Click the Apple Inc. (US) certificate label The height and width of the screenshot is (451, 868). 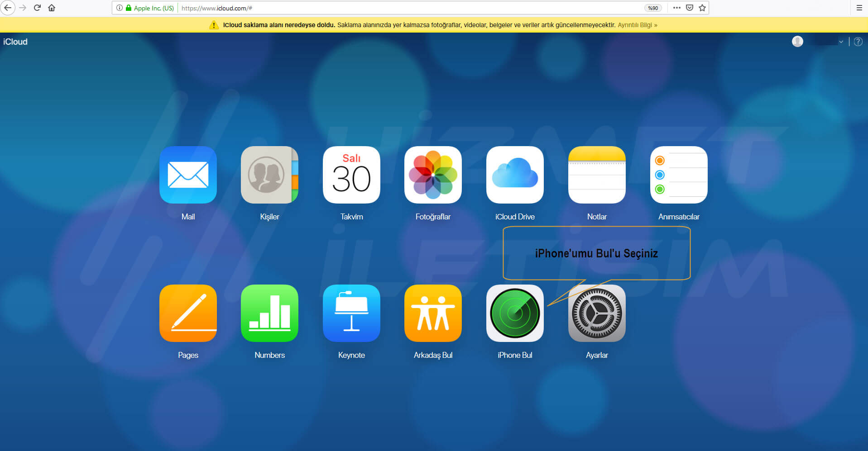pos(154,8)
